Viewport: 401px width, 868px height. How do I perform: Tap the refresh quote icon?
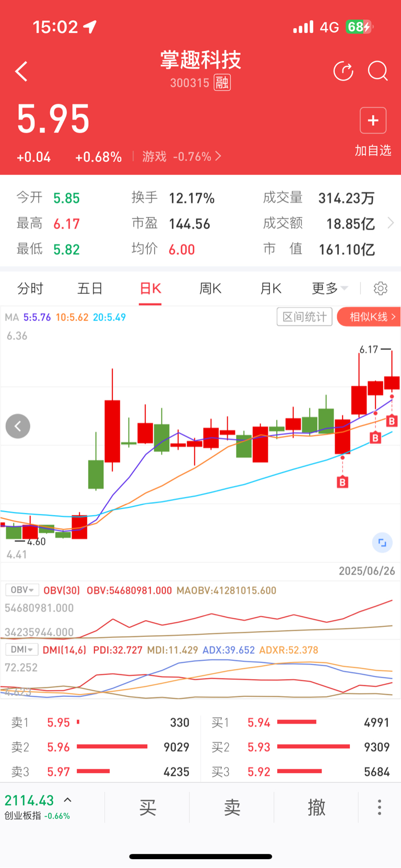pyautogui.click(x=343, y=71)
